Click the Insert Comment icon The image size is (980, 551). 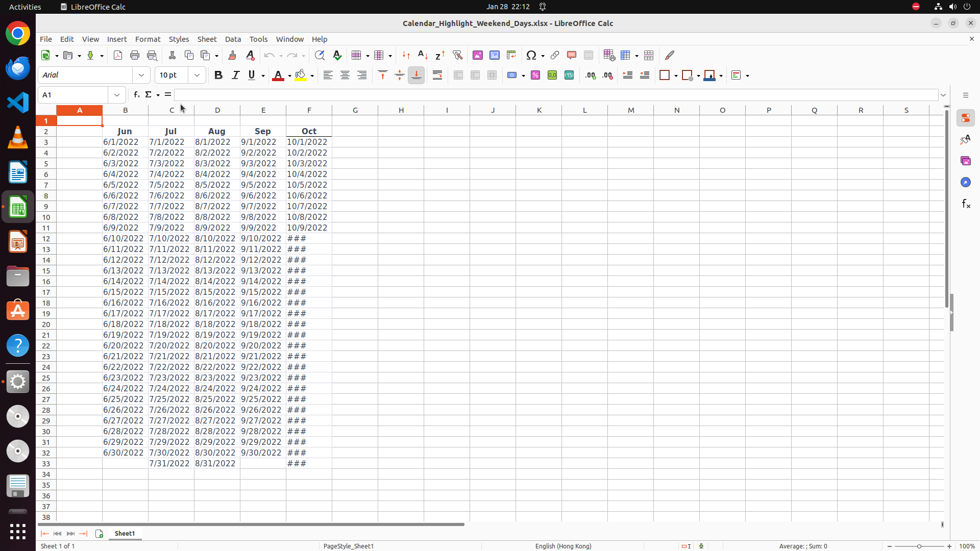tap(572, 55)
